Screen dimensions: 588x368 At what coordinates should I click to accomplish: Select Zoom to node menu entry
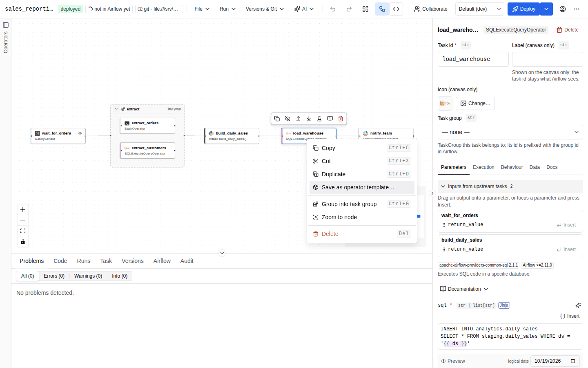[362, 217]
